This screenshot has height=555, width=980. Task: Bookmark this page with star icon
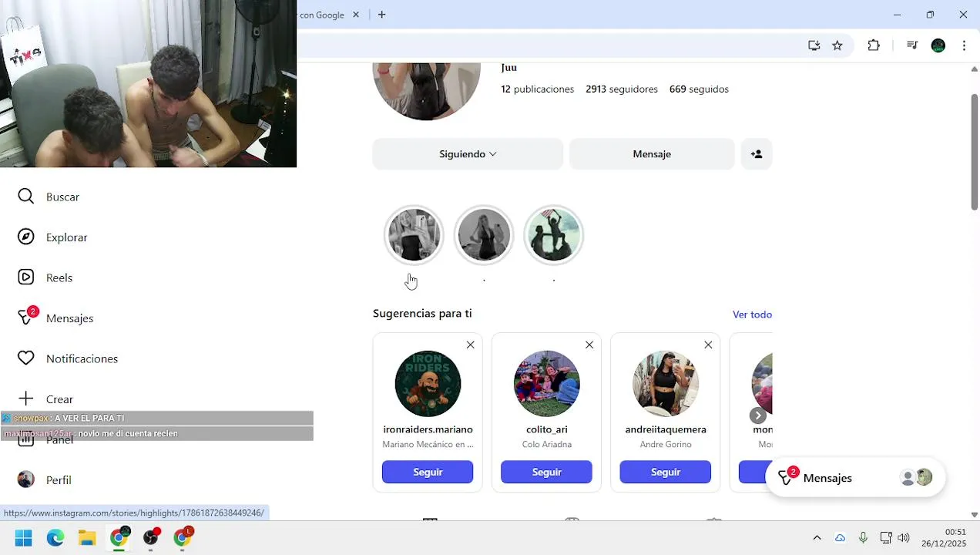837,45
